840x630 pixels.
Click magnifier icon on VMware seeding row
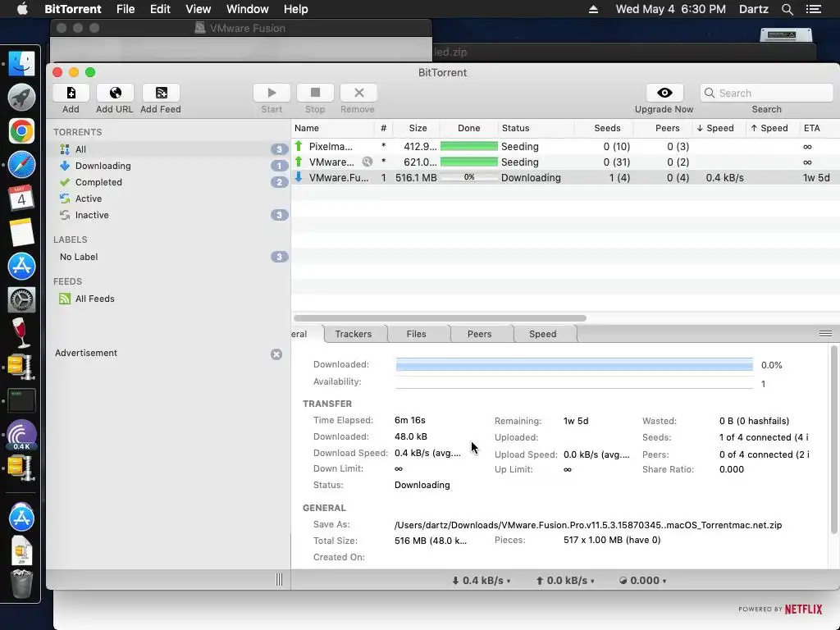pos(367,162)
